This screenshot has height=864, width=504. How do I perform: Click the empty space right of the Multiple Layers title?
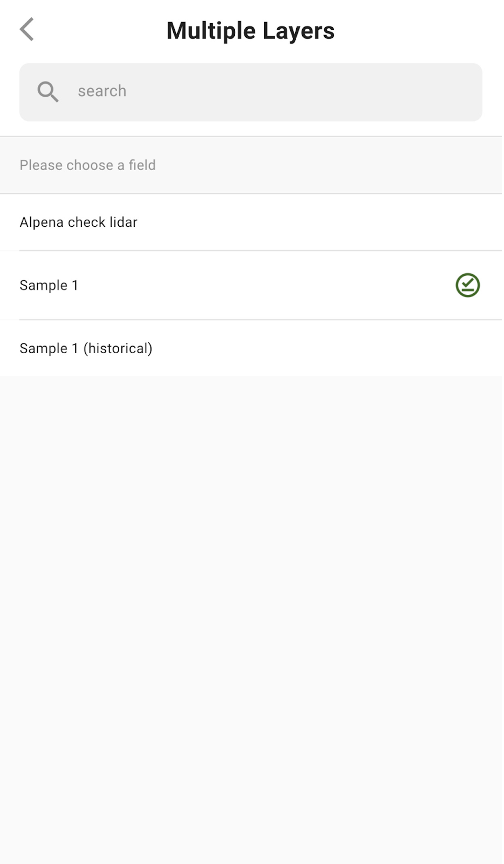(x=421, y=31)
